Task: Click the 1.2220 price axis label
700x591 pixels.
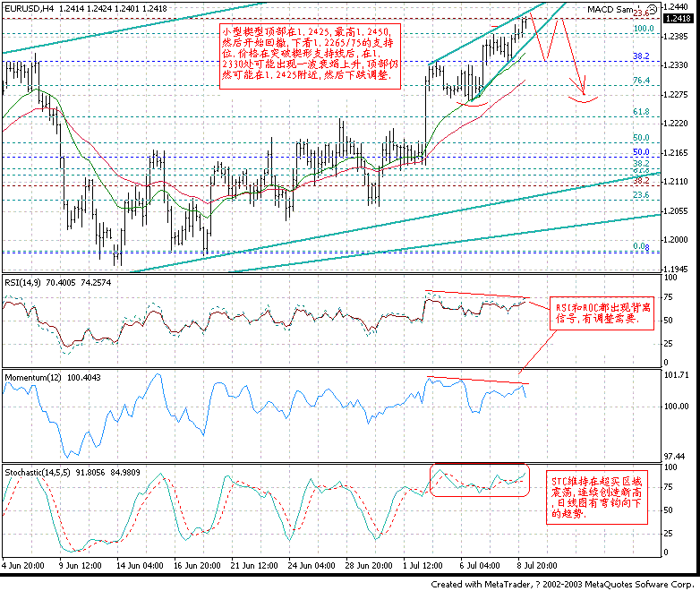Action: [676, 124]
